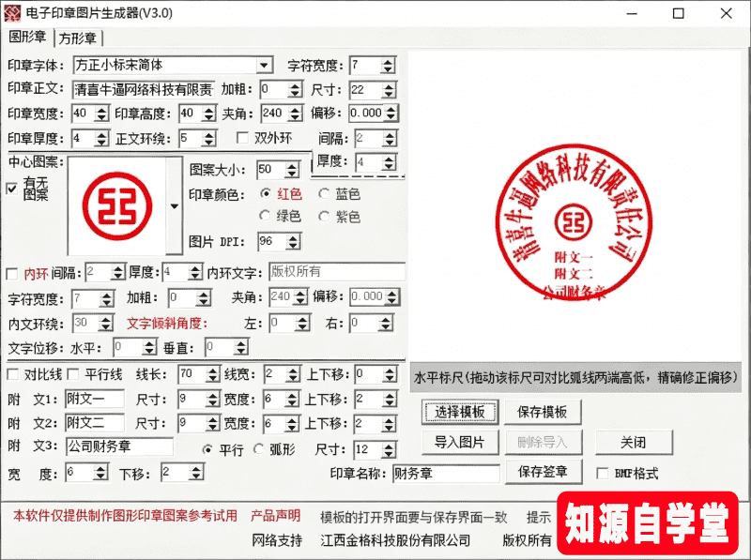751x560 pixels.
Task: Switch to the 方形章 tab
Action: (78, 38)
